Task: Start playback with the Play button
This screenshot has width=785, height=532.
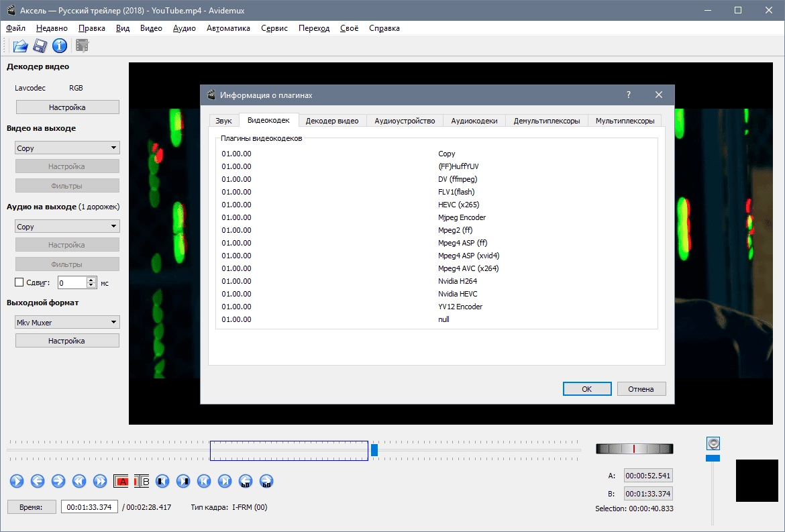Action: coord(17,481)
